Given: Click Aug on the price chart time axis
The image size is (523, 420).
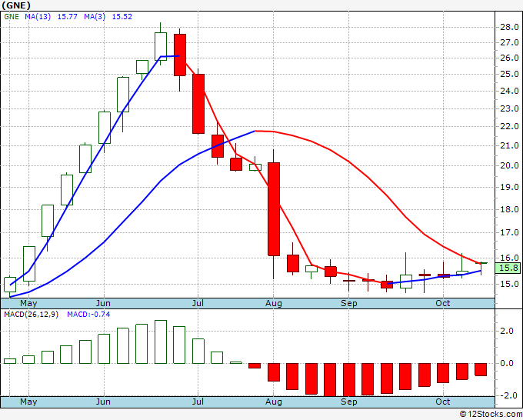Looking at the screenshot, I should (274, 304).
